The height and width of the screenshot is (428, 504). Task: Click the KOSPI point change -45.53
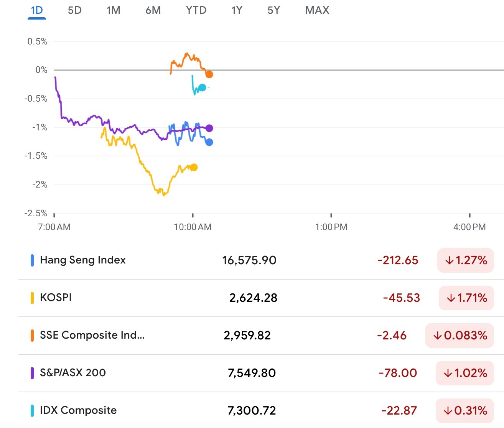tap(402, 298)
